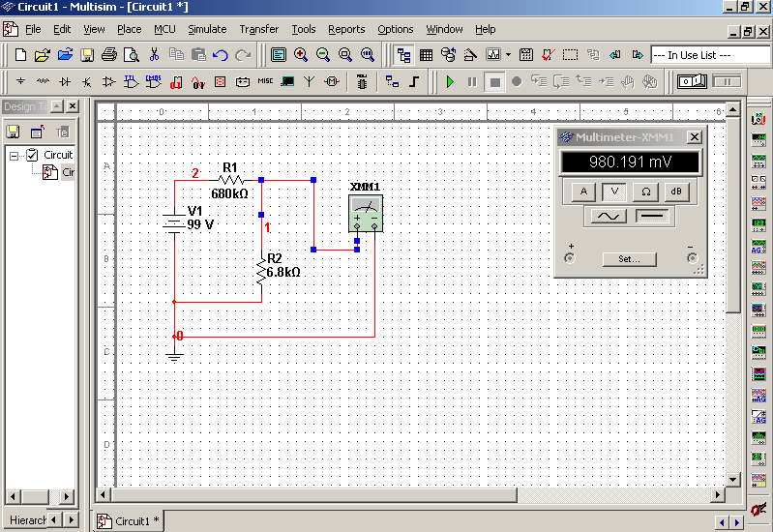Viewport: 773px width, 532px height.
Task: Place a source component from the toolbar
Action: 20,81
